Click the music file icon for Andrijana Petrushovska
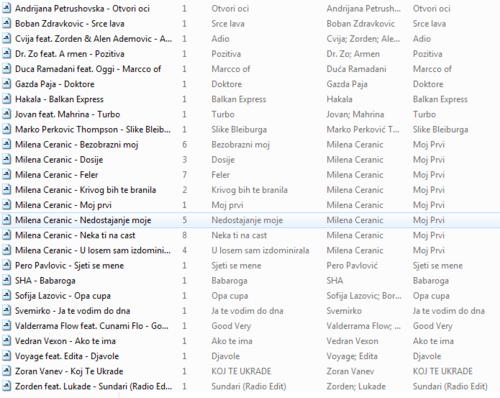 [x=6, y=8]
